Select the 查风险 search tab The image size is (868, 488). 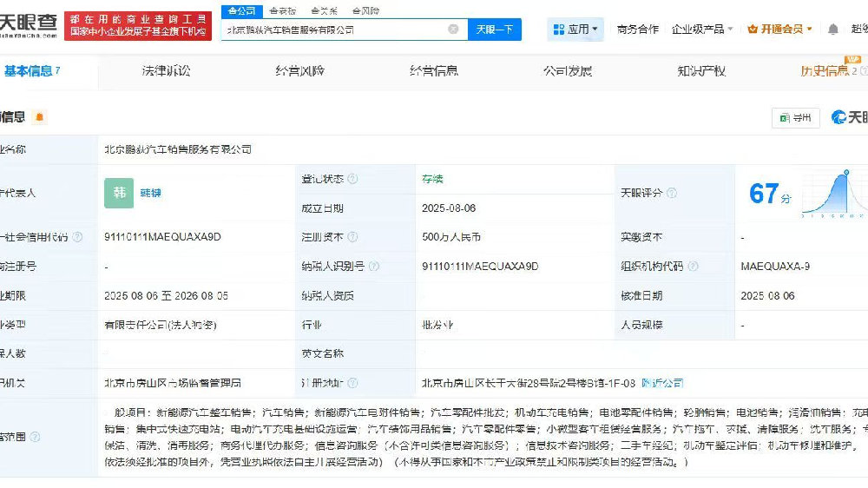365,11
